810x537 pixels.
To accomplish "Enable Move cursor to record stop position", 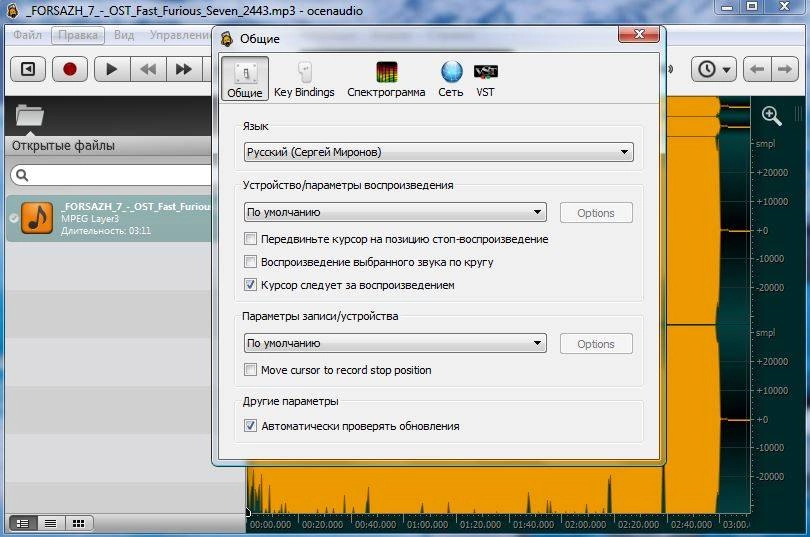I will click(x=251, y=370).
